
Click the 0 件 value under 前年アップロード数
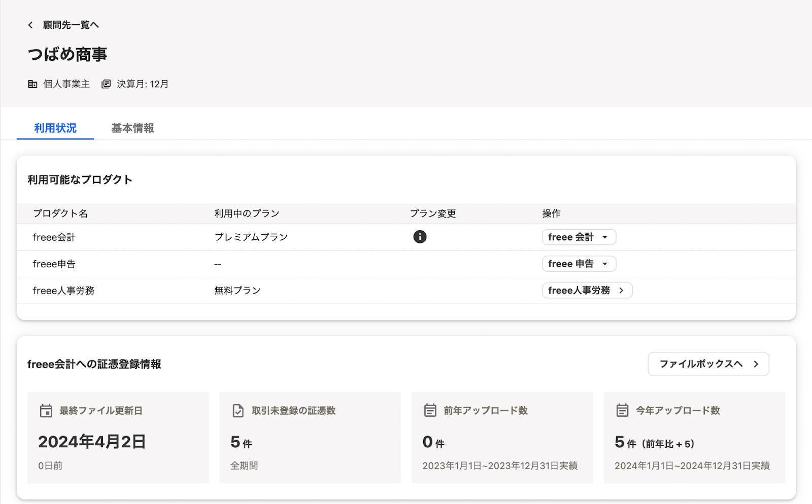pyautogui.click(x=433, y=442)
